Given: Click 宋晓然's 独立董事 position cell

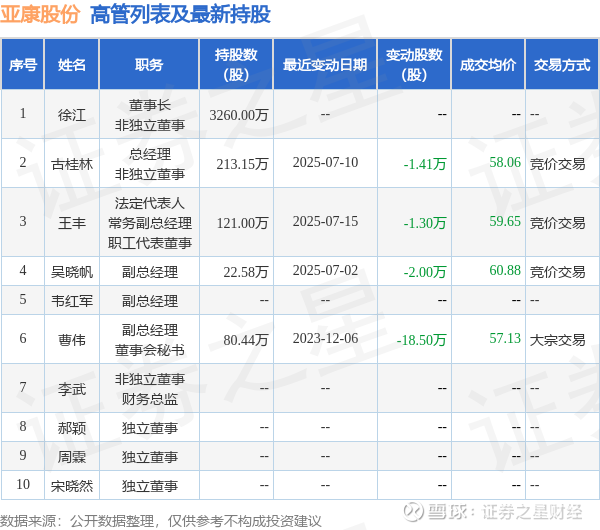Looking at the screenshot, I should [x=150, y=486].
